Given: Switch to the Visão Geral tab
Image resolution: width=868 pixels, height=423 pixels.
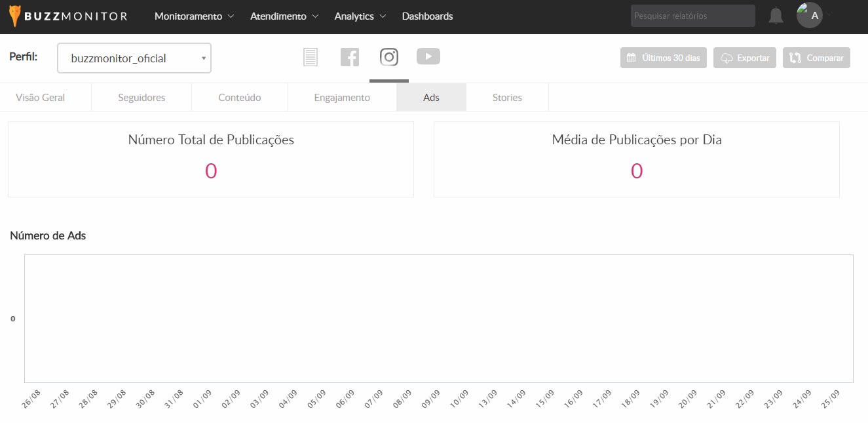Looking at the screenshot, I should [40, 98].
